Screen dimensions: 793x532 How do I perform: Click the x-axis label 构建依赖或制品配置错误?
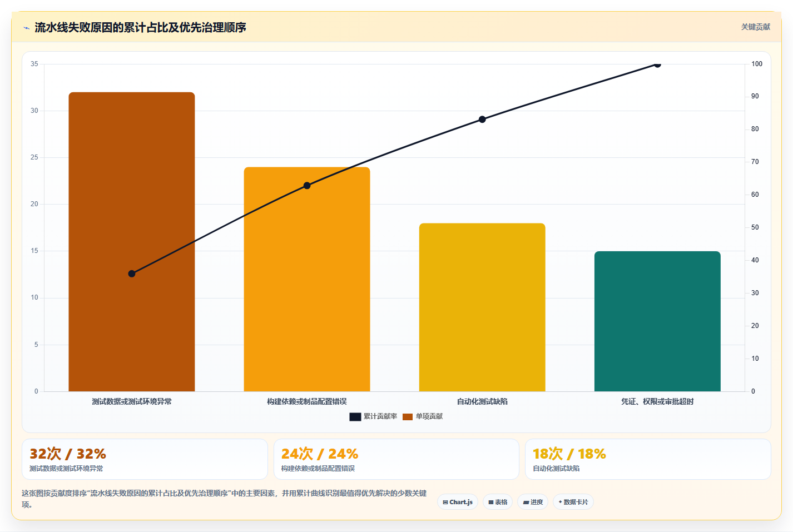[307, 401]
